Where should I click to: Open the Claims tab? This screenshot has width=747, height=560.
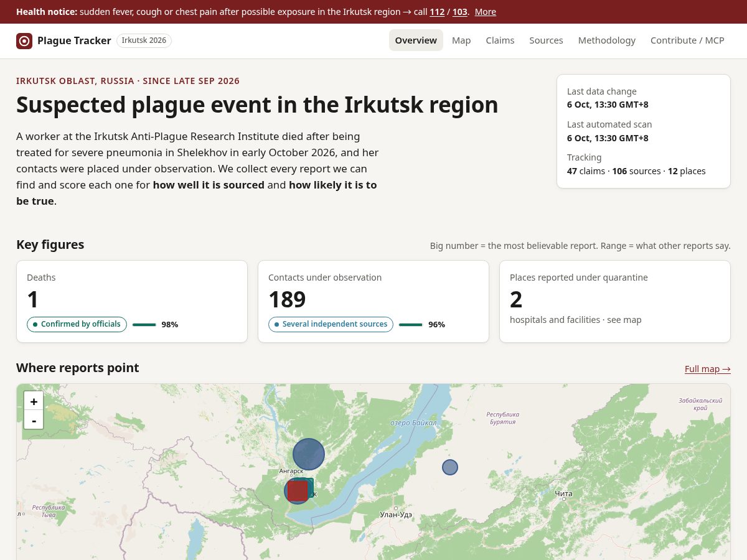(500, 40)
